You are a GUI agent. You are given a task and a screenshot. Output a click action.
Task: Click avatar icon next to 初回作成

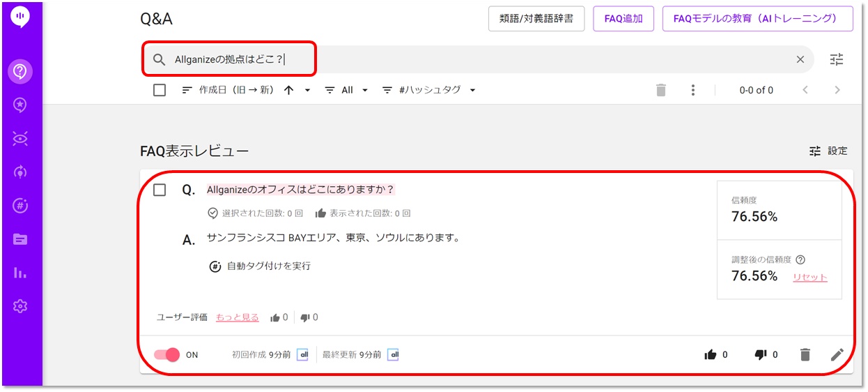[x=302, y=355]
